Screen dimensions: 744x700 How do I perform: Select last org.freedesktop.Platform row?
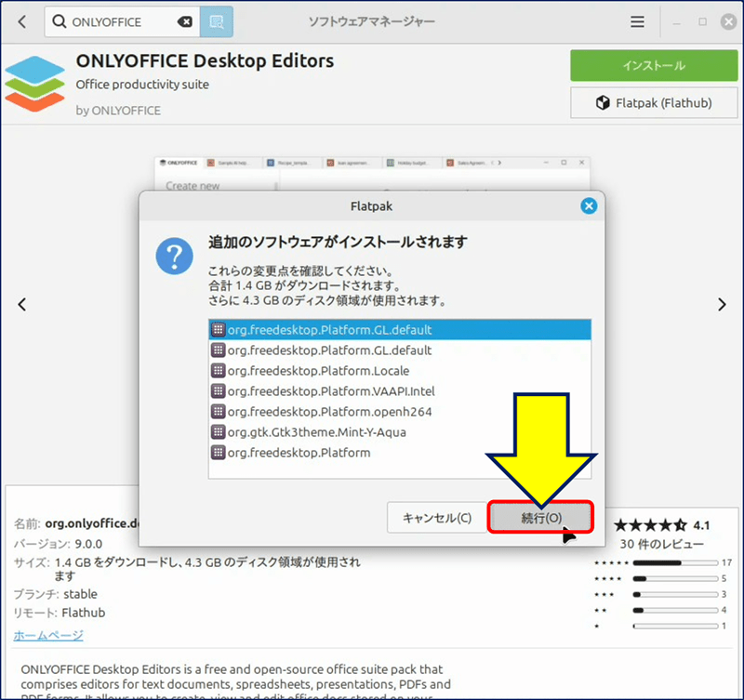pos(400,453)
